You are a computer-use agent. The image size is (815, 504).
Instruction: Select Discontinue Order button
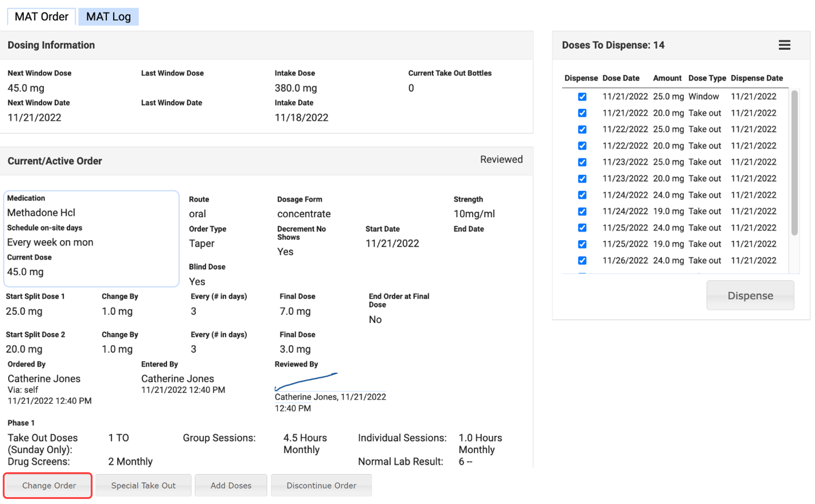[x=321, y=486]
